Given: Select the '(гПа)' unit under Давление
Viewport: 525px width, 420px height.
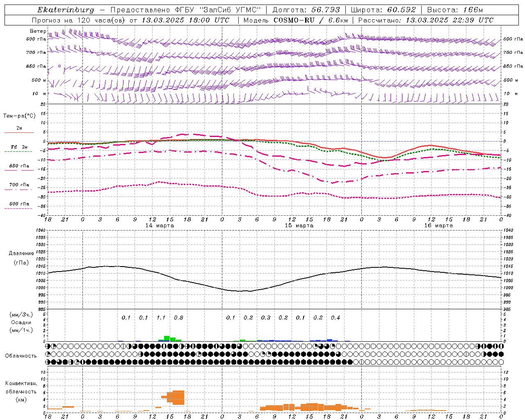Looking at the screenshot, I should tap(21, 262).
